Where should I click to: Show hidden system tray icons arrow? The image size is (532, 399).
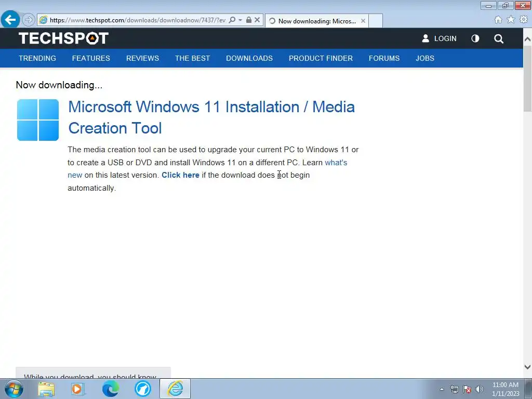442,389
